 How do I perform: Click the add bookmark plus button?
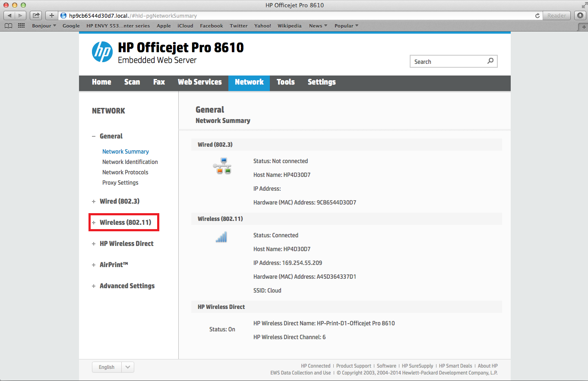[52, 16]
